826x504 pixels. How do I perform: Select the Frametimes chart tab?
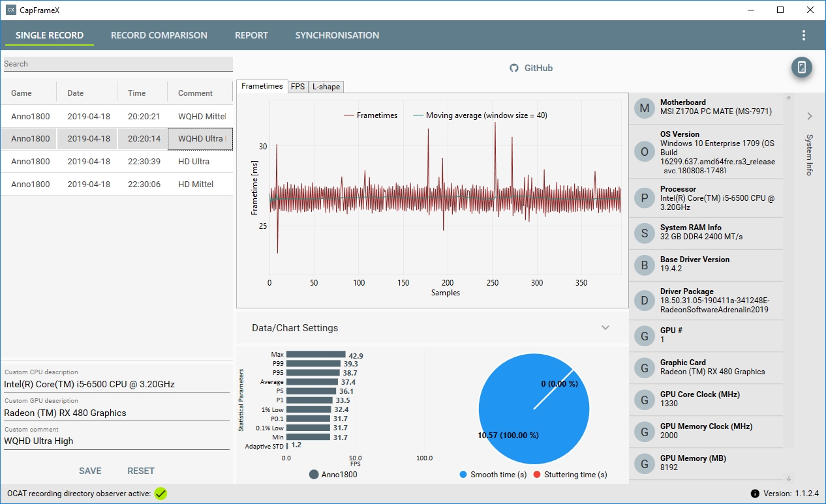(x=262, y=86)
